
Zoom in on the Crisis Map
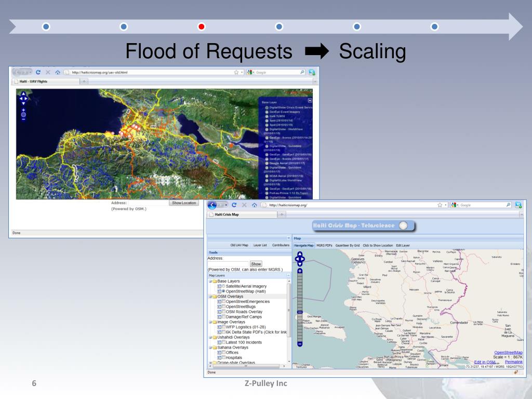click(300, 271)
